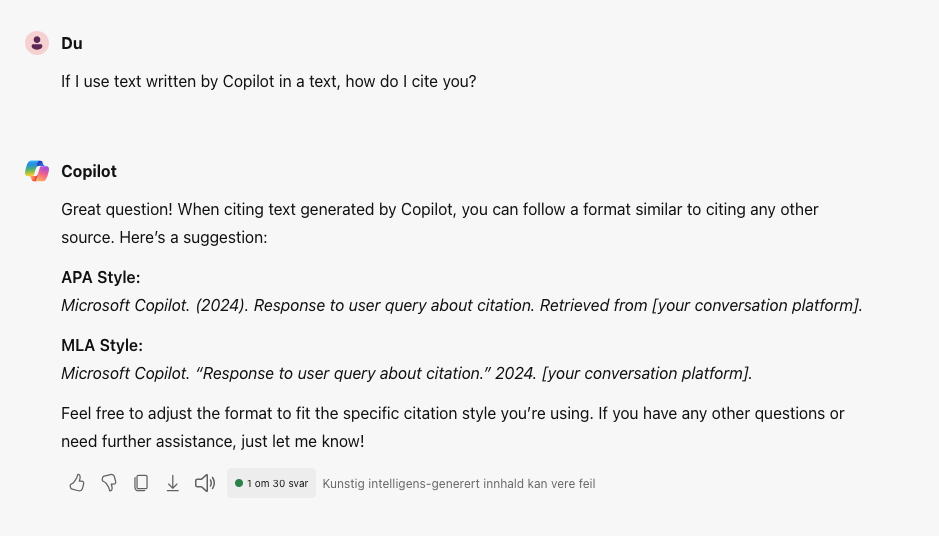The width and height of the screenshot is (939, 536).
Task: Read the response aloud with speaker icon
Action: pyautogui.click(x=205, y=483)
